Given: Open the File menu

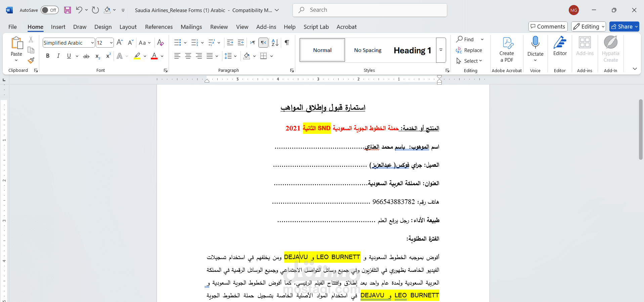Looking at the screenshot, I should point(12,27).
